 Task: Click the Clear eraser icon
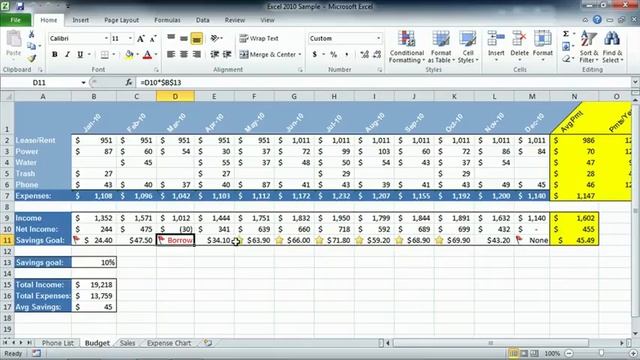pyautogui.click(x=566, y=59)
